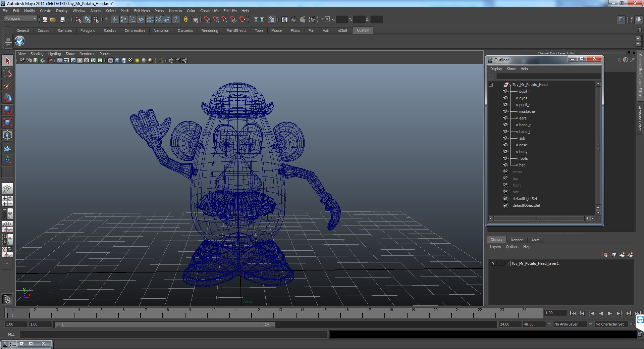Click the Save scene icon
The height and width of the screenshot is (349, 644).
click(62, 20)
